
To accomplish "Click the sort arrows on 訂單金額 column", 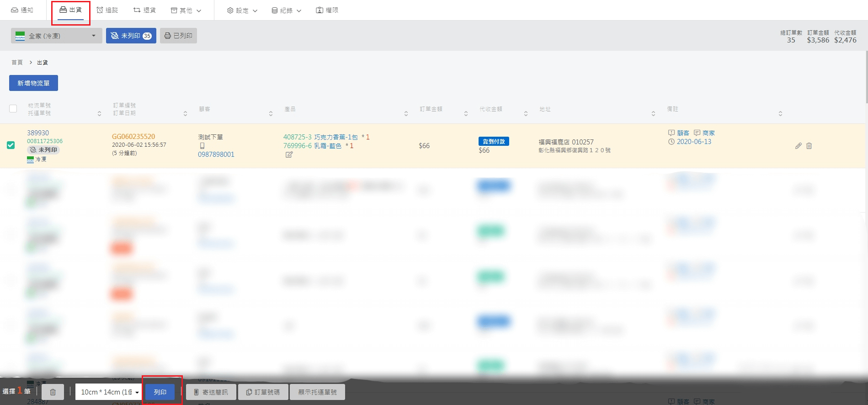I will click(x=466, y=113).
